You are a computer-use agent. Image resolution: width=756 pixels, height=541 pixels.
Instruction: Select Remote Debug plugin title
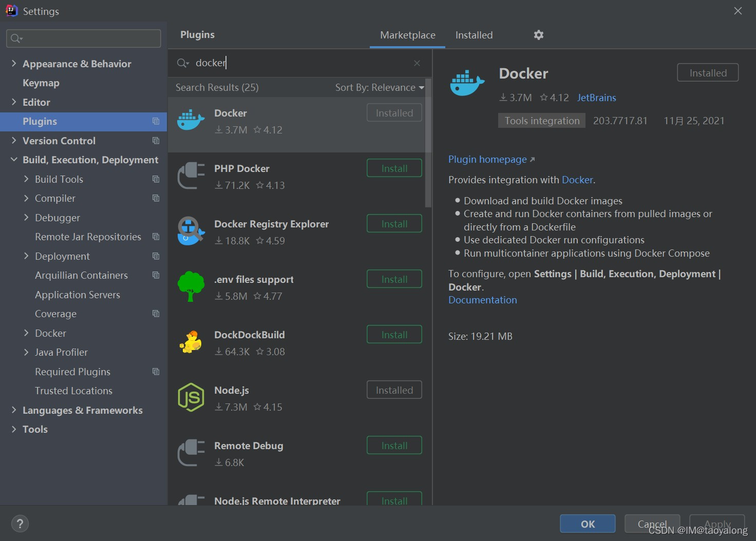(249, 446)
